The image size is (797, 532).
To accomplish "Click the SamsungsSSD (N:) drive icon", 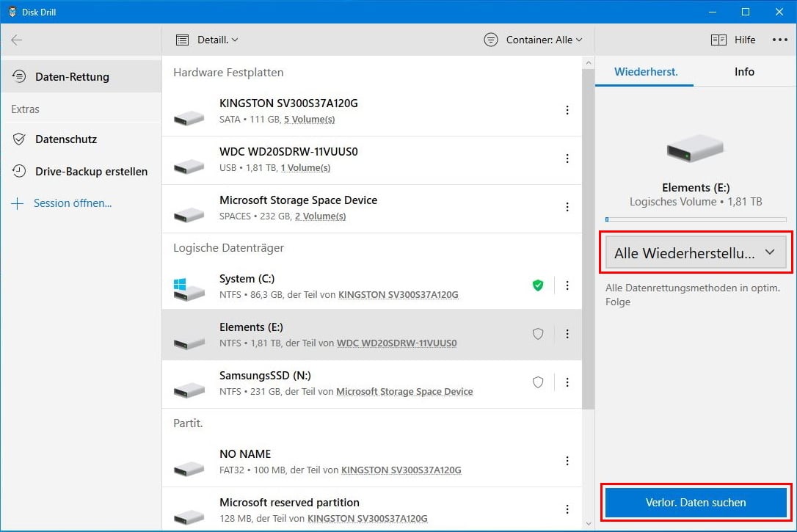I will pyautogui.click(x=189, y=390).
